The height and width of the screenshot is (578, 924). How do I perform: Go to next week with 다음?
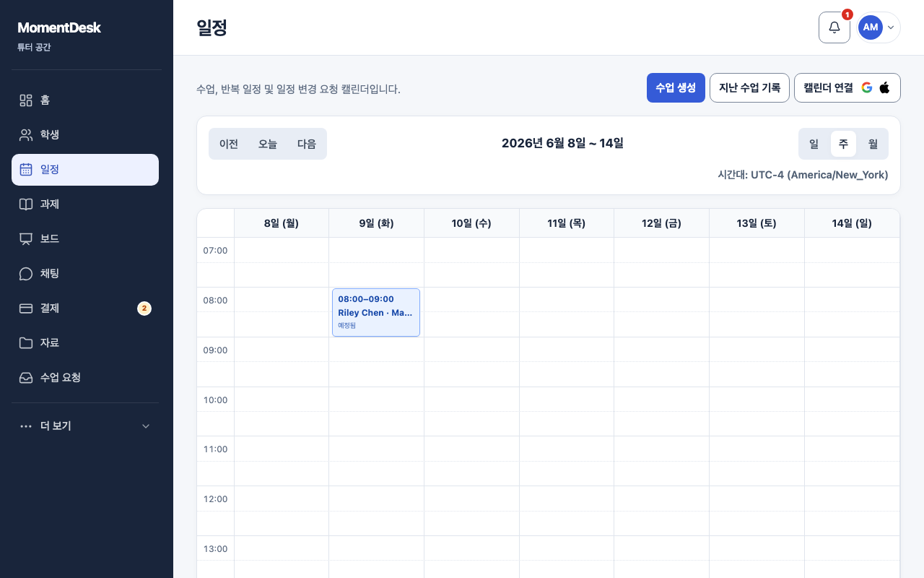click(x=307, y=144)
